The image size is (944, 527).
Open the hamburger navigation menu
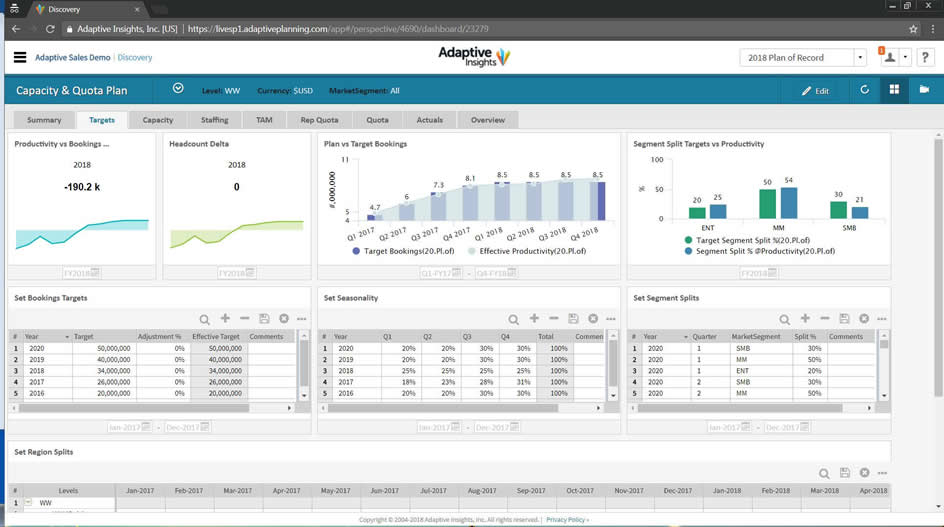(20, 57)
